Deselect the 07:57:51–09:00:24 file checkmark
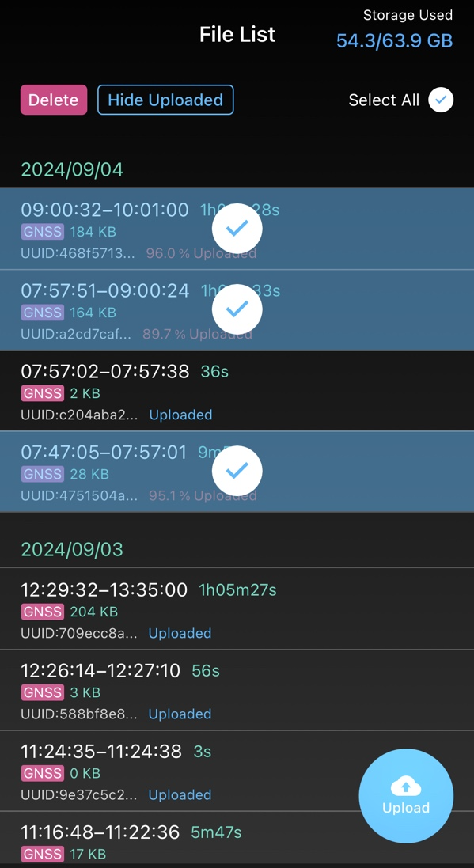This screenshot has height=868, width=474. coord(236,309)
